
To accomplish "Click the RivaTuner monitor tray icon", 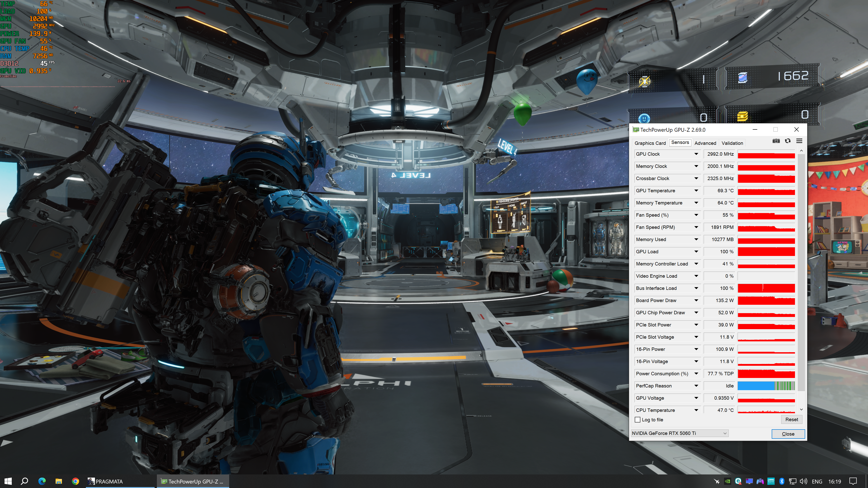I will (x=749, y=481).
